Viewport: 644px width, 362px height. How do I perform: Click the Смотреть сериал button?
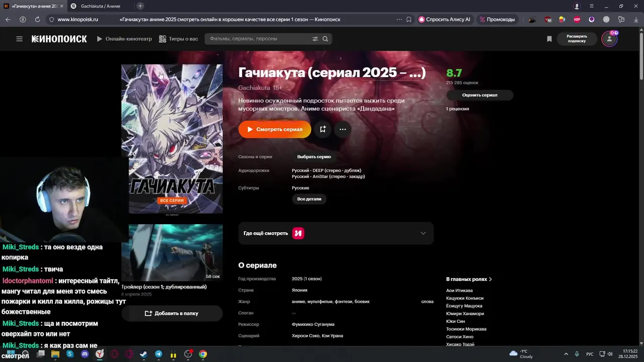click(x=275, y=129)
